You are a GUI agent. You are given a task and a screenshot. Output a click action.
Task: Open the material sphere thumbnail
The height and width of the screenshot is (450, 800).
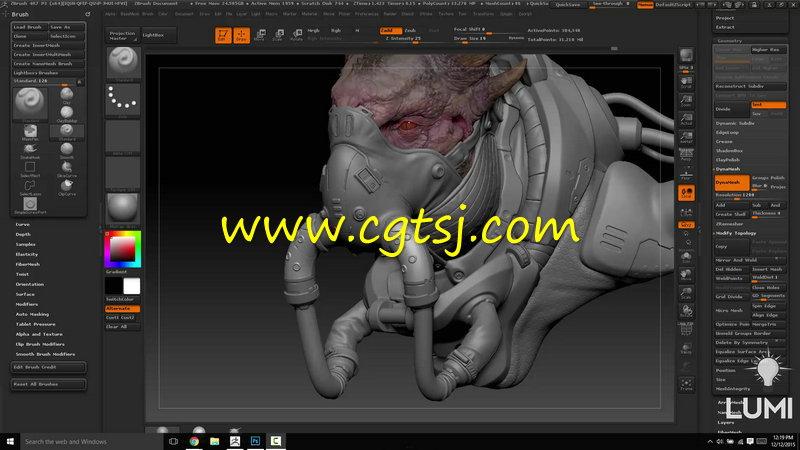point(123,210)
